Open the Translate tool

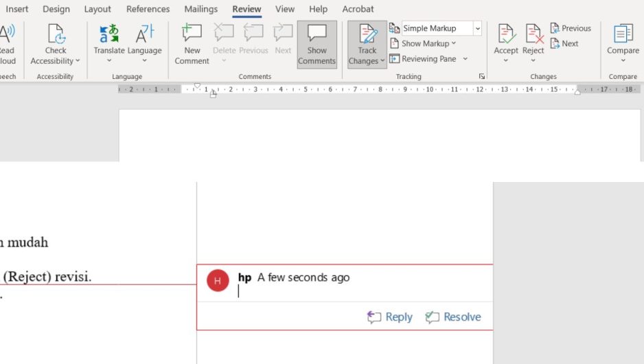(x=109, y=39)
